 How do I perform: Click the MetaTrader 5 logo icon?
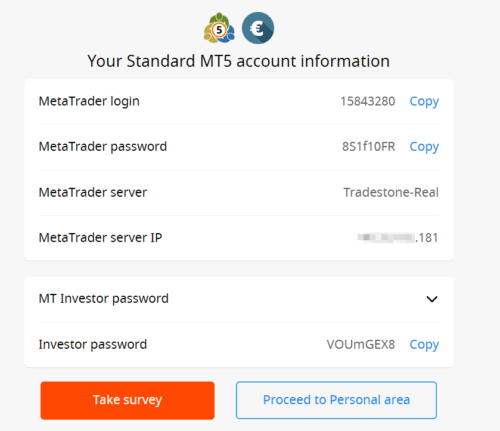tap(219, 28)
